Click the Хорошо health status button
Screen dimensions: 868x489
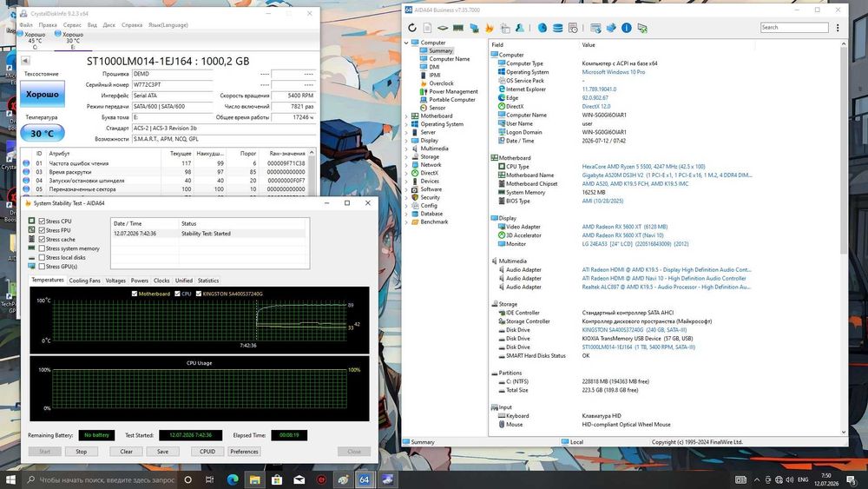tap(43, 94)
